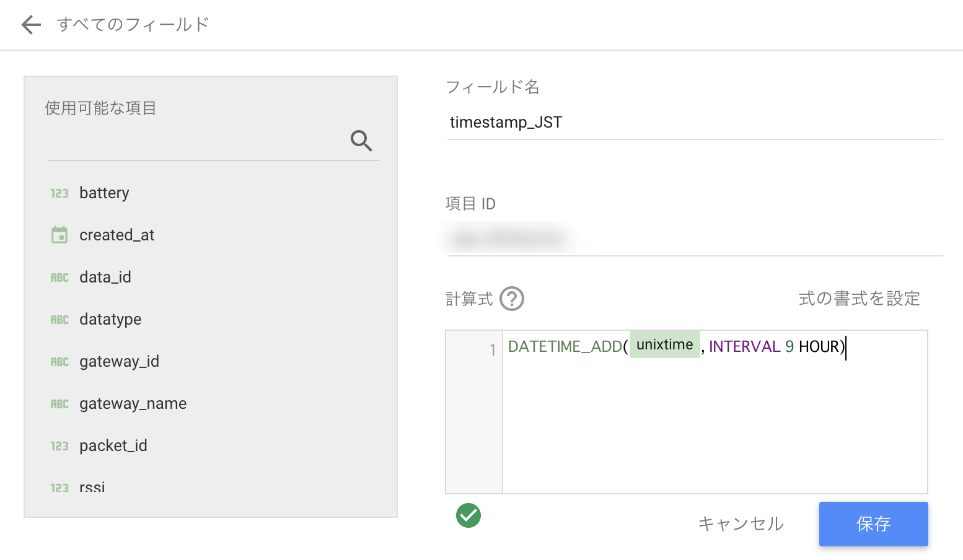Click the green checkmark validation indicator
This screenshot has height=560, width=963.
[x=468, y=515]
